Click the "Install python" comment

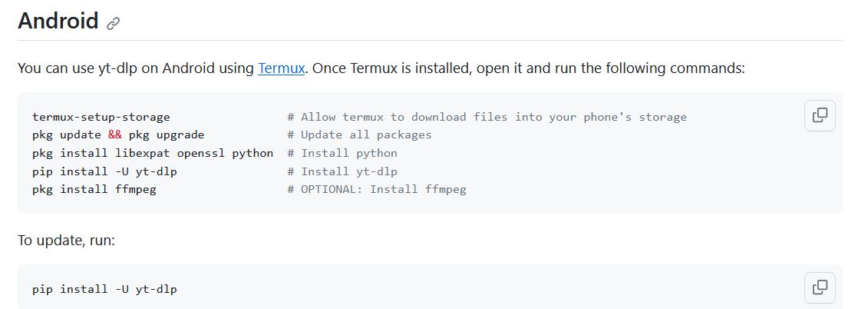pos(342,153)
